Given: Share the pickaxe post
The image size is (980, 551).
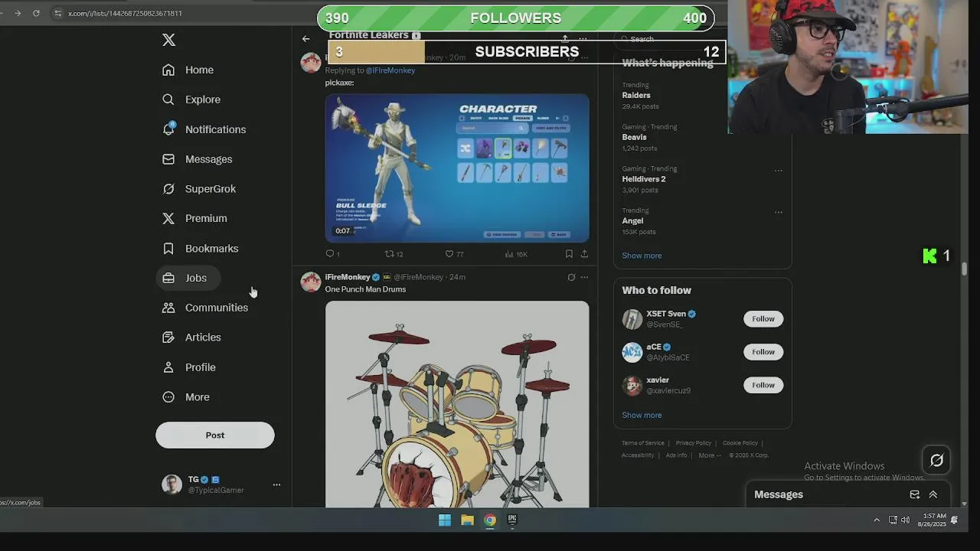Looking at the screenshot, I should tap(584, 253).
